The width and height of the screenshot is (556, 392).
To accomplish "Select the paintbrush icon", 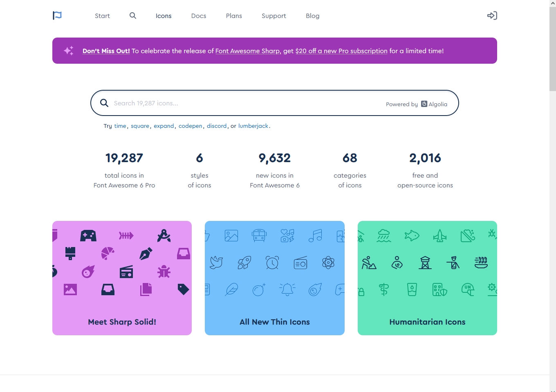I will (70, 254).
